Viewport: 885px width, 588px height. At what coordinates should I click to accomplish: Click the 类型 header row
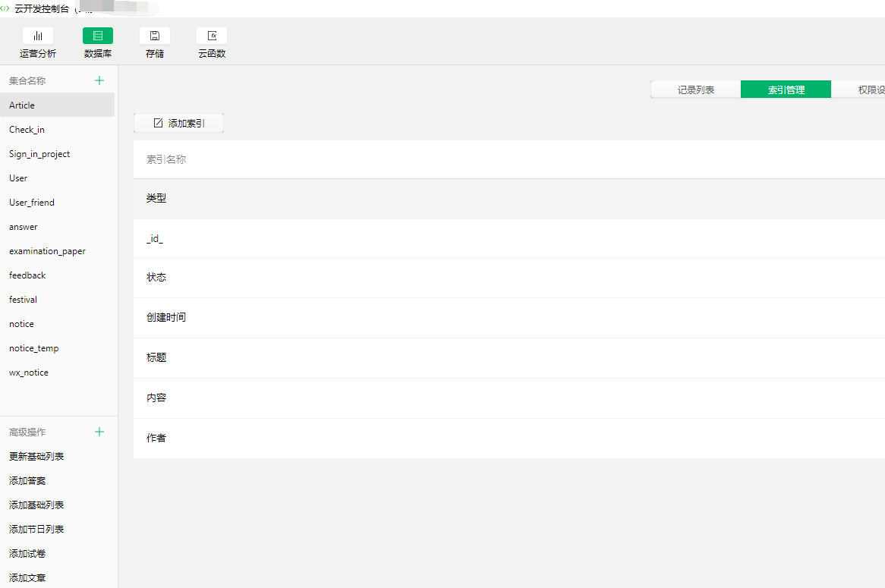pyautogui.click(x=509, y=199)
